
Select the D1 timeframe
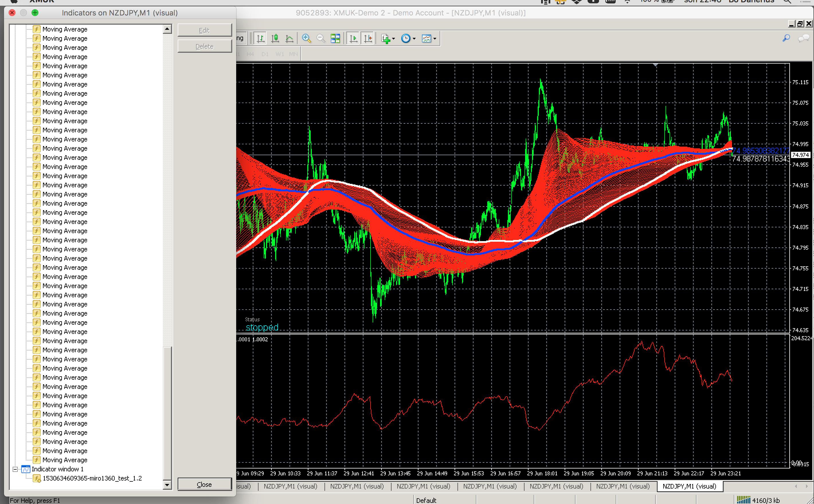(265, 54)
